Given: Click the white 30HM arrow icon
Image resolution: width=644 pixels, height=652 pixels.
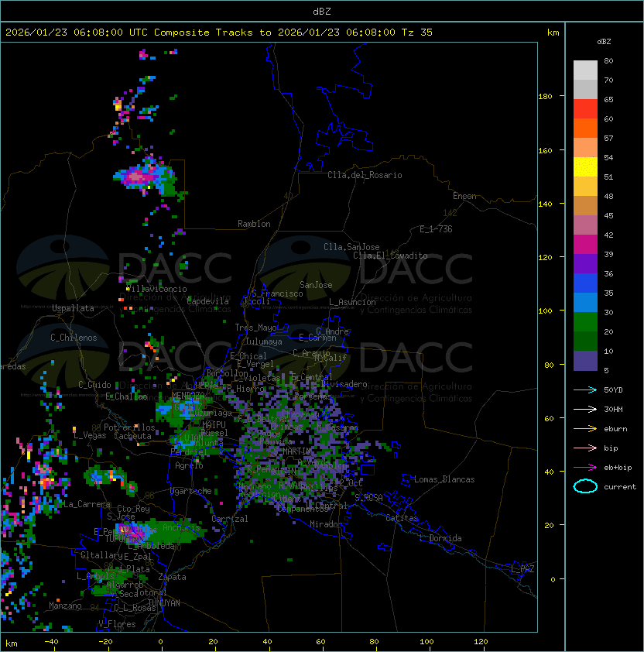Looking at the screenshot, I should point(585,409).
